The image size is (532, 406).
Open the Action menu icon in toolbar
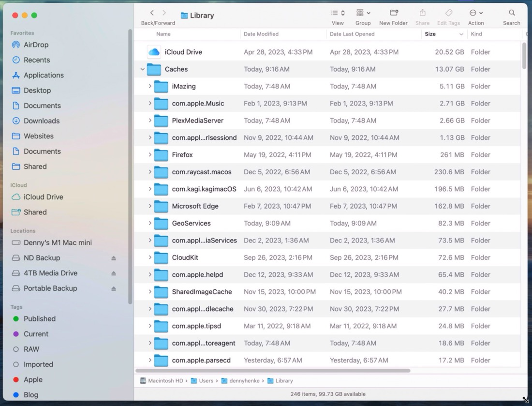coord(474,13)
